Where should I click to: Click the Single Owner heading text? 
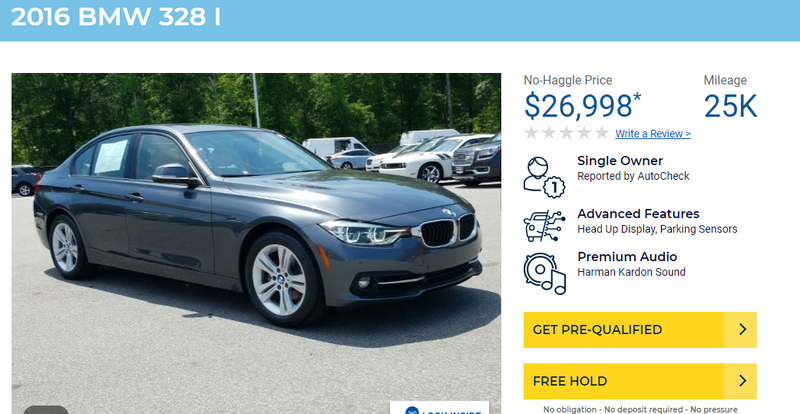point(620,161)
